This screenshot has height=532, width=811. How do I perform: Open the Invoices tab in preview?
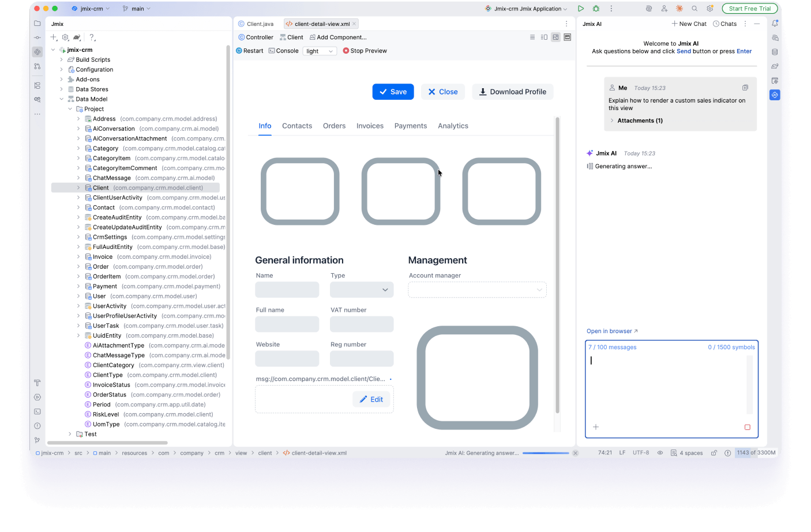point(370,126)
